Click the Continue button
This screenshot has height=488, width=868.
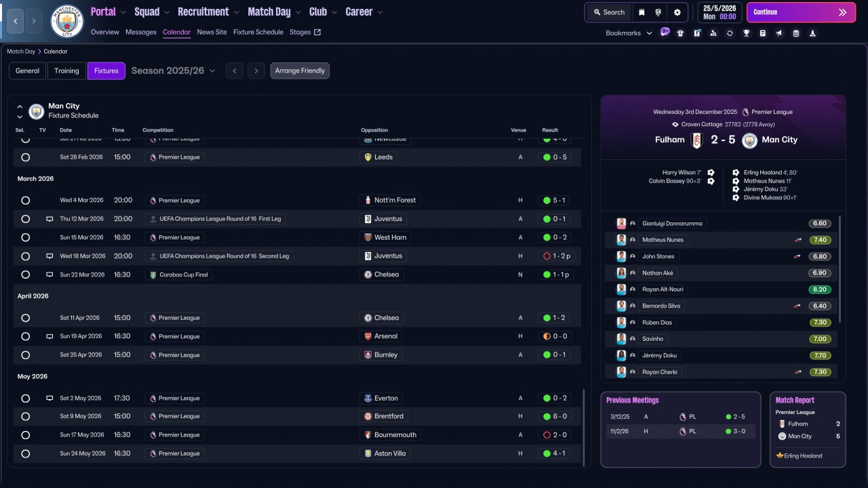801,12
